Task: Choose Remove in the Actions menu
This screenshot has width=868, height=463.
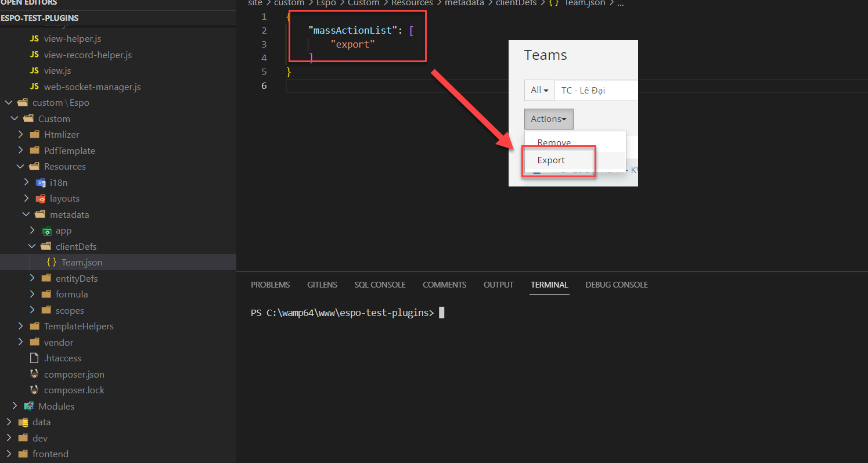Action: (x=554, y=142)
